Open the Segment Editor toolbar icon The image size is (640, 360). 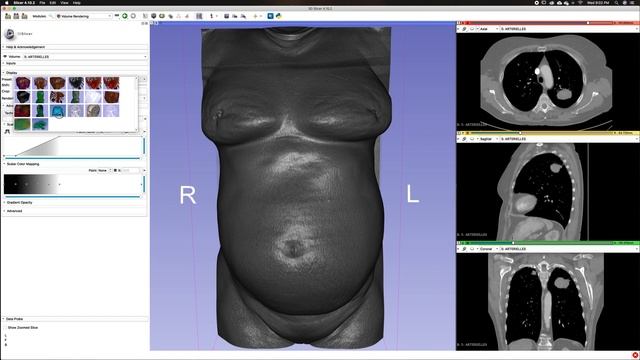click(187, 16)
